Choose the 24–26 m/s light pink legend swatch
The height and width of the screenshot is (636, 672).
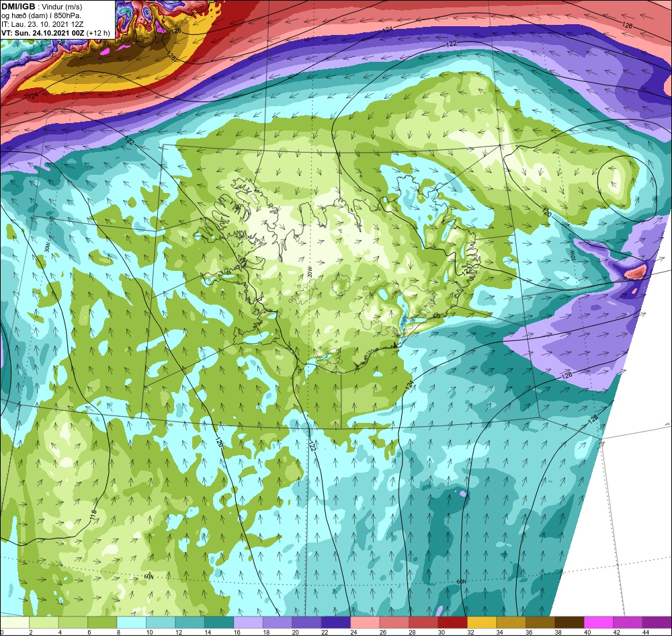pyautogui.click(x=365, y=623)
